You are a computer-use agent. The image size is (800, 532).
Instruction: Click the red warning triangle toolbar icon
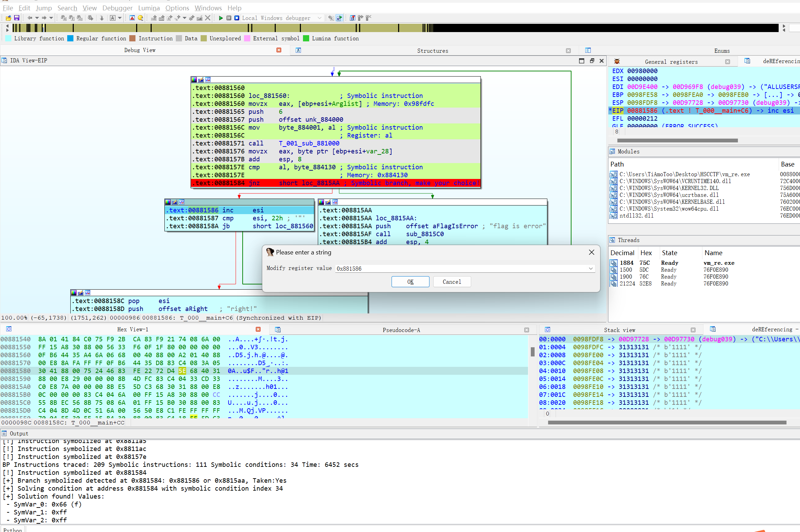[x=132, y=18]
